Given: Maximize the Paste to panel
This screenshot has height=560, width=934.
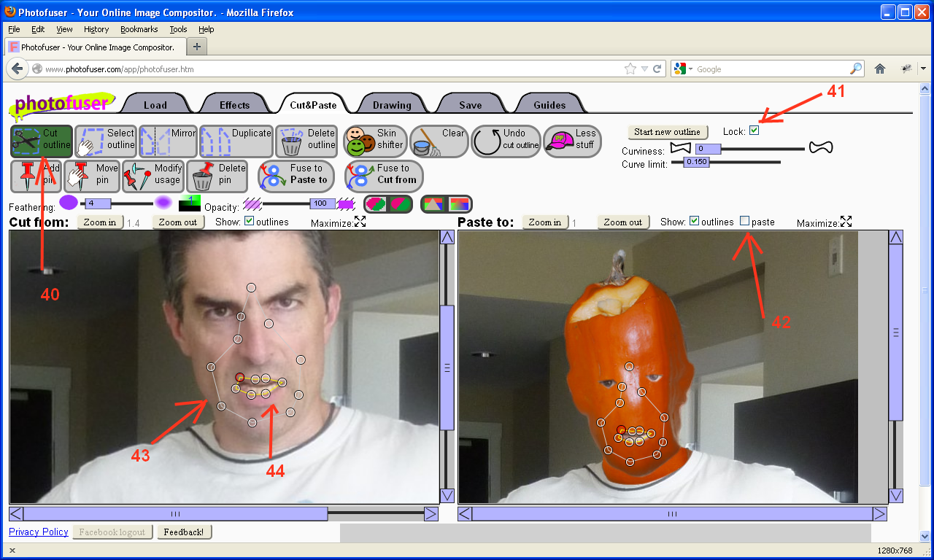Looking at the screenshot, I should coord(846,222).
